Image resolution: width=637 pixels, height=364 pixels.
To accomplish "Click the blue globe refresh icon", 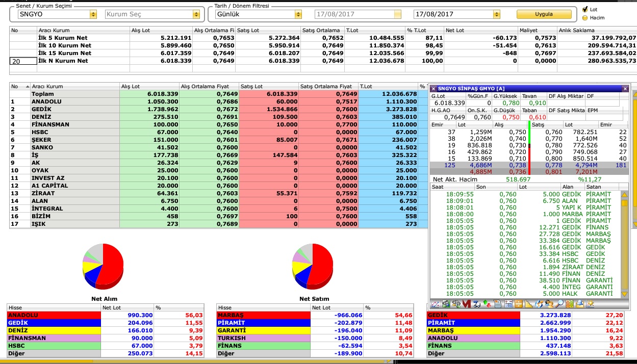I will coord(539,304).
